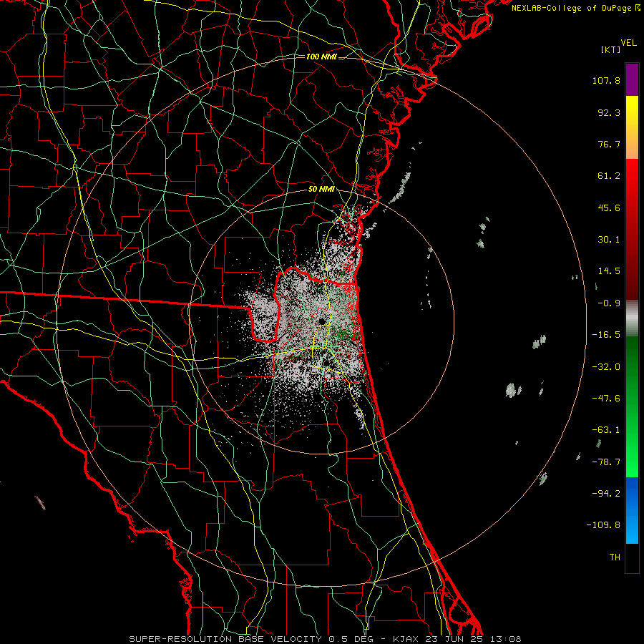Select the 30.1 legend value
Image resolution: width=644 pixels, height=644 pixels.
click(609, 240)
